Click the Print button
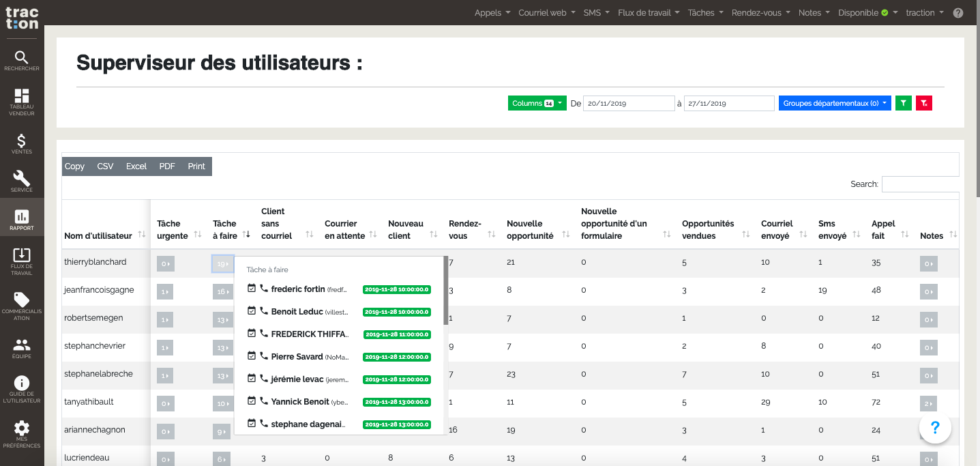 (196, 166)
